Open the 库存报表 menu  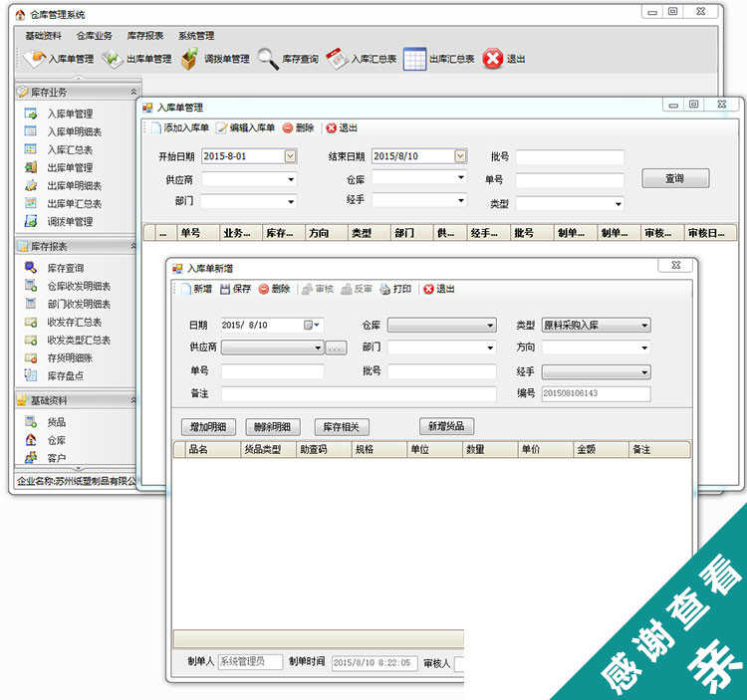coord(145,36)
